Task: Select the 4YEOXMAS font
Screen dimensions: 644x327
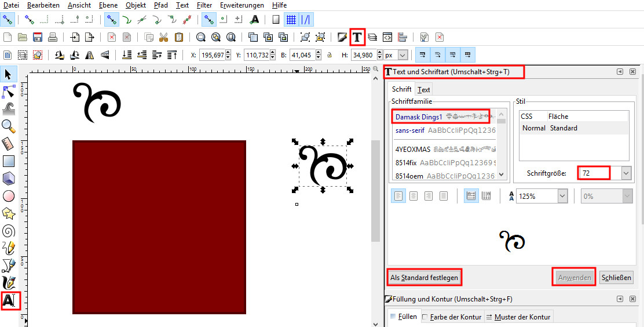Action: 444,150
